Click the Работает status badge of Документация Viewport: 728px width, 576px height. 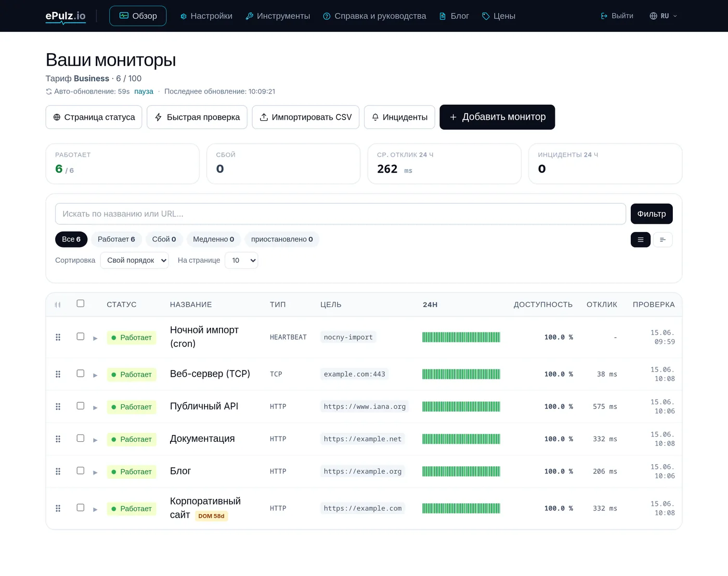click(132, 439)
